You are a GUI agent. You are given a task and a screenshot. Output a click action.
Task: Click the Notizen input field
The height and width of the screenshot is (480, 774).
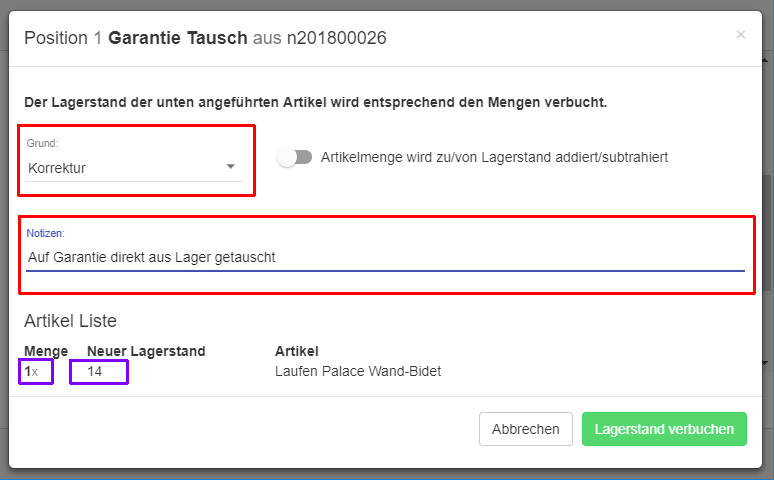[x=385, y=257]
